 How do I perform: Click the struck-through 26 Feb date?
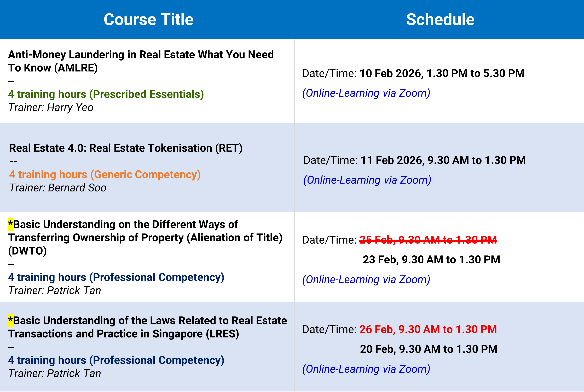coord(428,329)
